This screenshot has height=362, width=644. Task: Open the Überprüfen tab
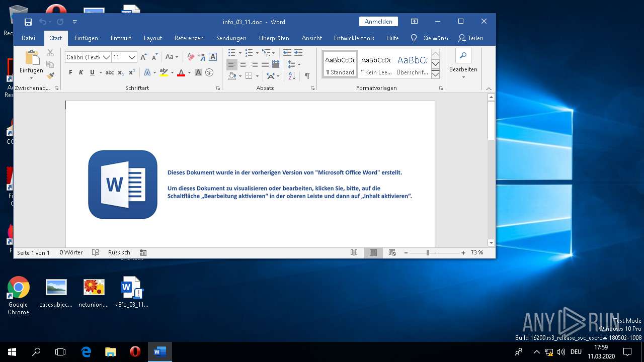point(274,38)
